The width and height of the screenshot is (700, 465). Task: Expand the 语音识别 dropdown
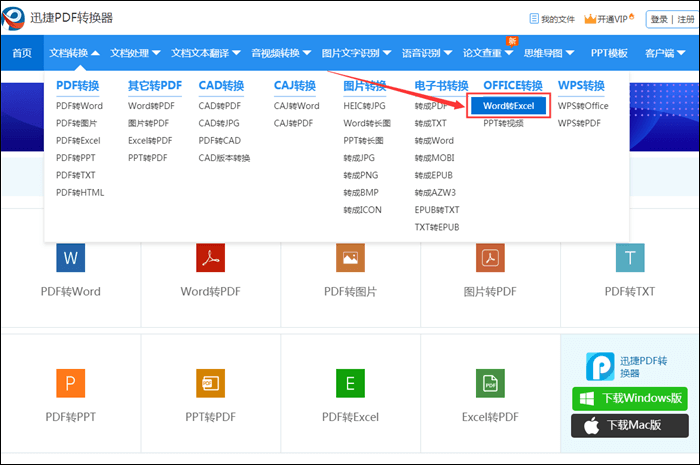[x=448, y=53]
